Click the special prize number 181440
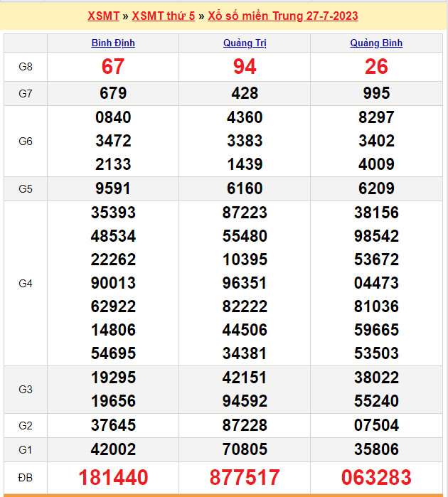 point(113,477)
